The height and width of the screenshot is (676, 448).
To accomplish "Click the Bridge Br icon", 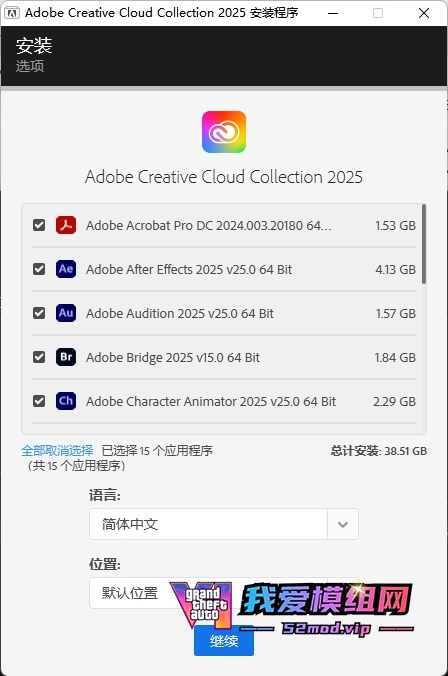I will pos(66,357).
